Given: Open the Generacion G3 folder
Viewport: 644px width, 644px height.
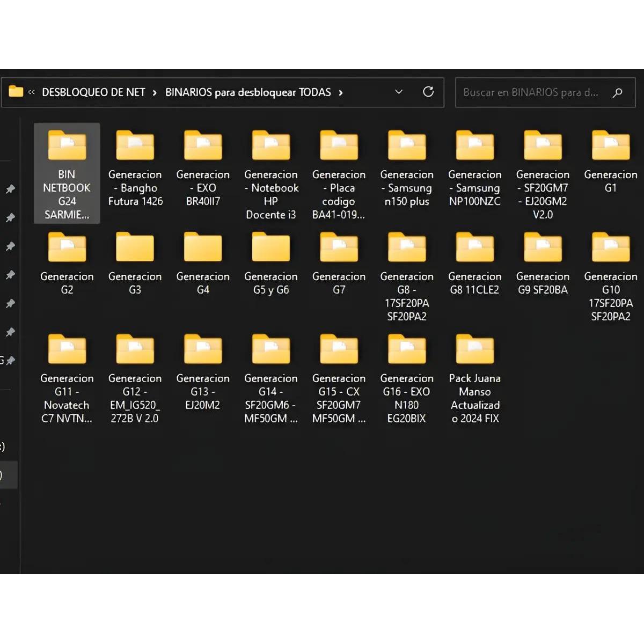Looking at the screenshot, I should coord(135,263).
